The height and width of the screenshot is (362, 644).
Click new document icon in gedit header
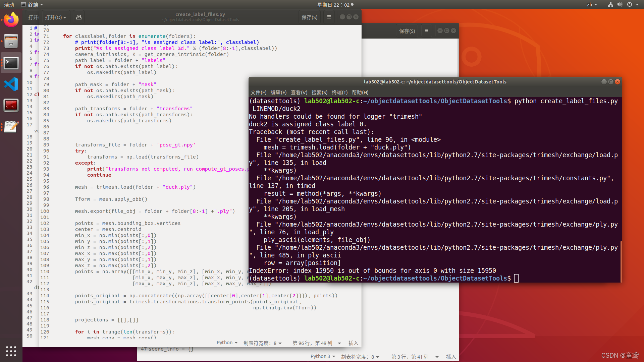tap(79, 17)
